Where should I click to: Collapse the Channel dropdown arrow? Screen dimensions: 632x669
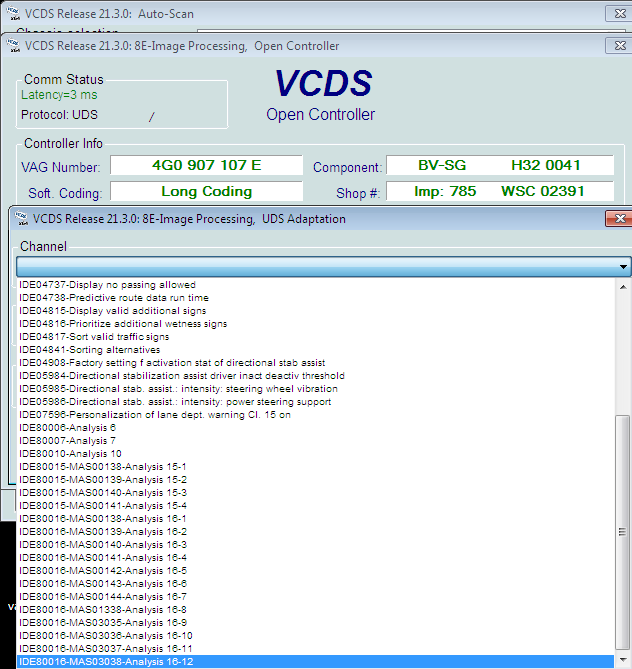pyautogui.click(x=623, y=267)
